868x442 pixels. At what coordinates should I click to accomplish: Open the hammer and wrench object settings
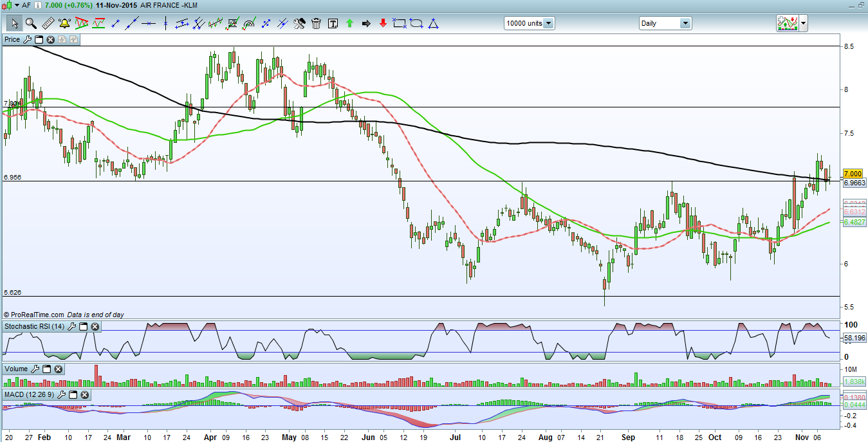[x=299, y=24]
